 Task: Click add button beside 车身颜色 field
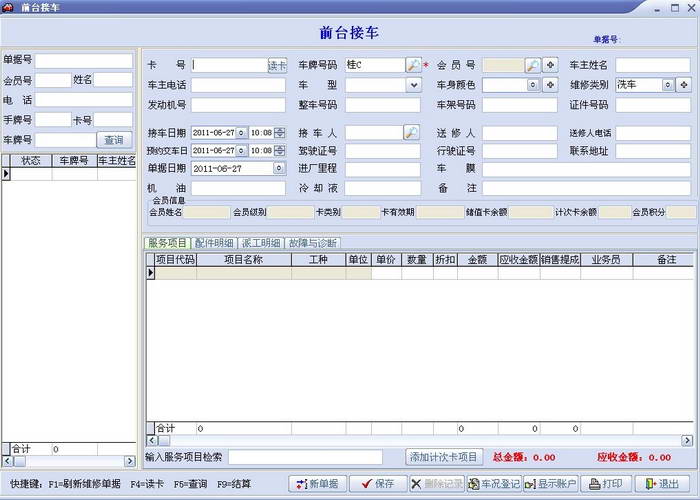click(x=550, y=85)
